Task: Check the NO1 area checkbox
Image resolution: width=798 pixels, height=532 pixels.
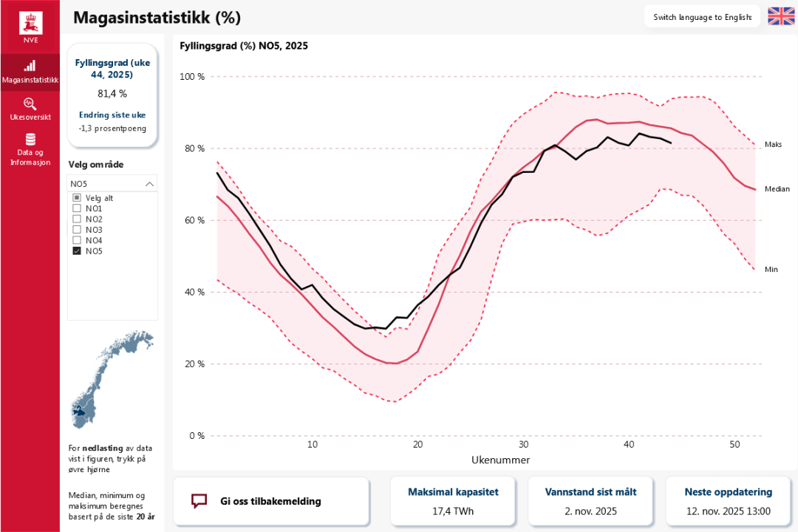Action: pos(77,208)
